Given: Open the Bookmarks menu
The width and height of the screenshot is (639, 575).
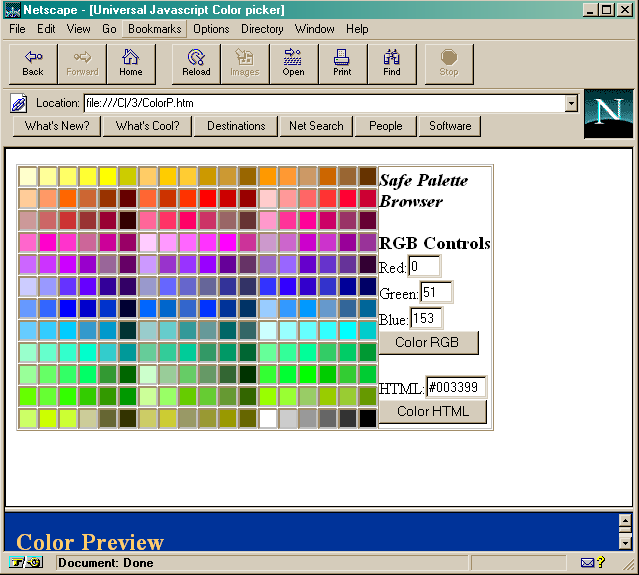Looking at the screenshot, I should (154, 29).
